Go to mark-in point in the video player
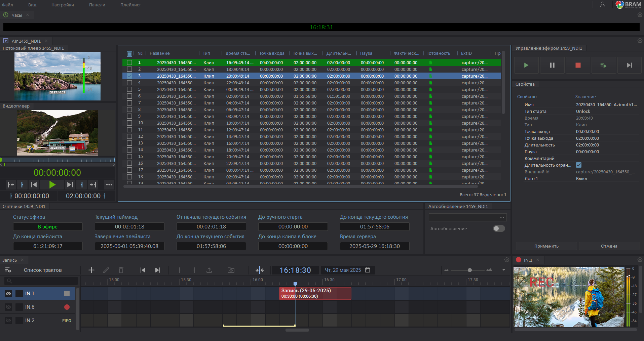The image size is (644, 341). point(11,184)
